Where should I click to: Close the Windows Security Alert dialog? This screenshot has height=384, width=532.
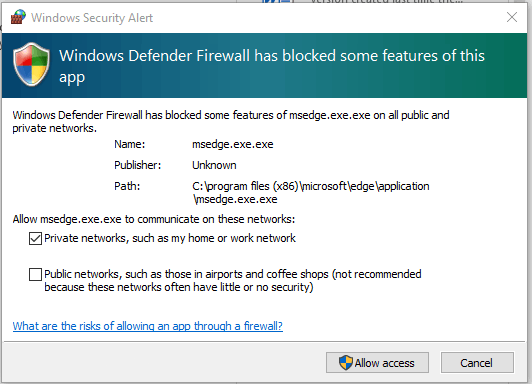(512, 17)
